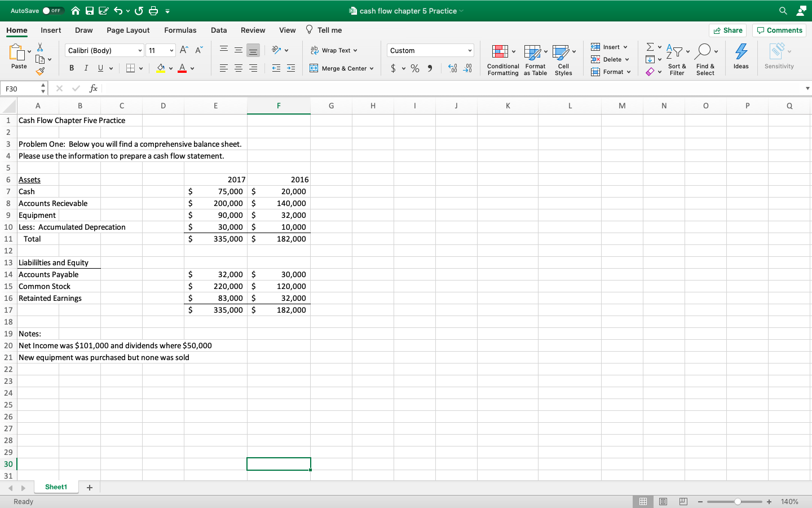Image resolution: width=812 pixels, height=508 pixels.
Task: Expand the Fill Color dropdown arrow
Action: pos(171,68)
